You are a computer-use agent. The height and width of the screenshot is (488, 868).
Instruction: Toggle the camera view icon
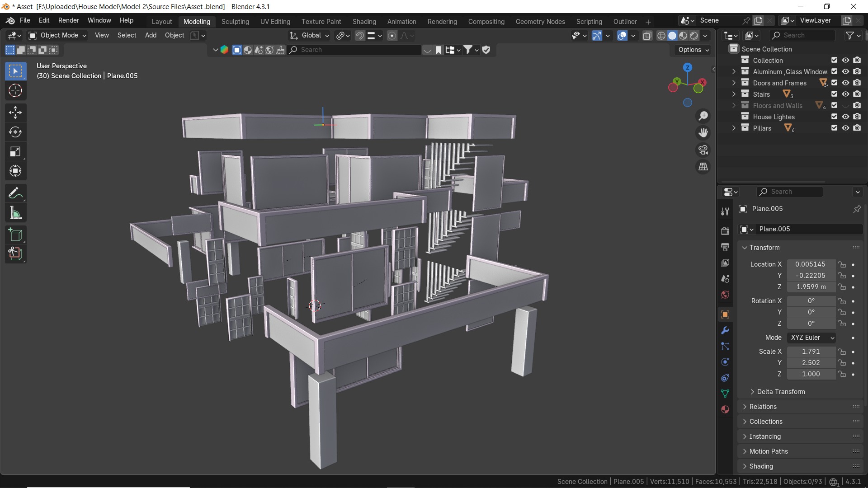pyautogui.click(x=703, y=150)
